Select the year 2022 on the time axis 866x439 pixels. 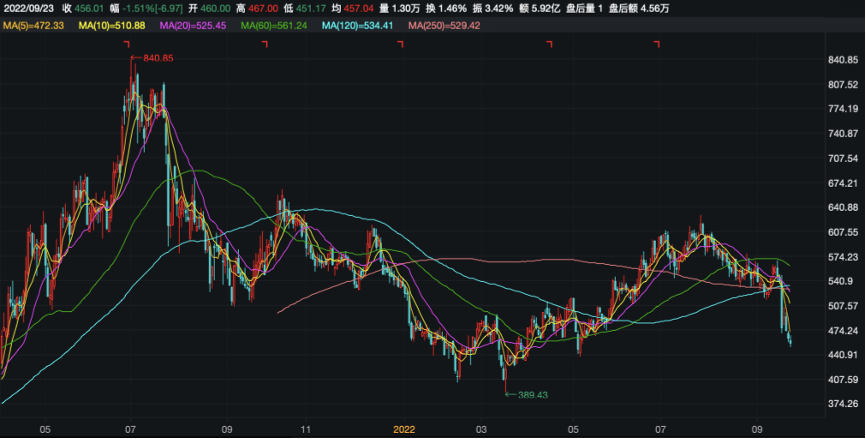pos(404,430)
